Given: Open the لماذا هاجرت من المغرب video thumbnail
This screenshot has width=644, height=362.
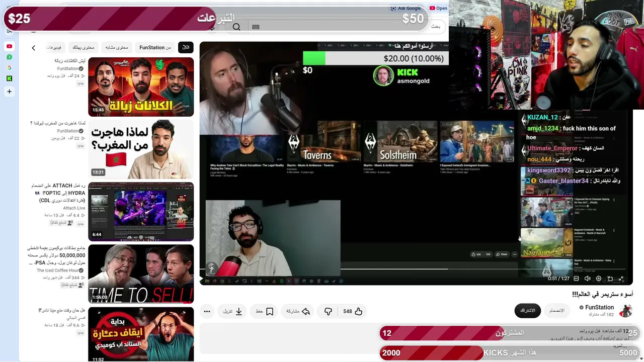Looking at the screenshot, I should click(x=141, y=149).
